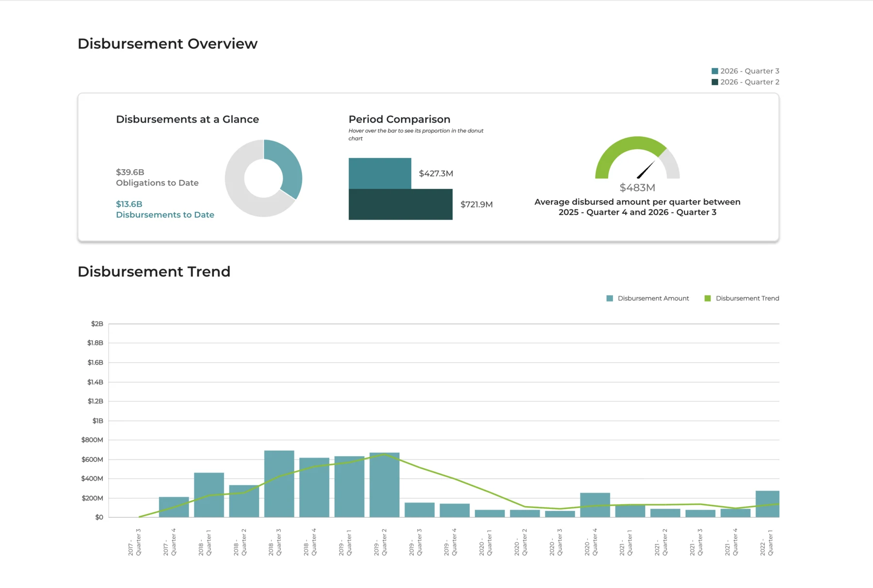Screen dimensions: 873x588
Task: Click the Period Comparison title
Action: tap(400, 119)
